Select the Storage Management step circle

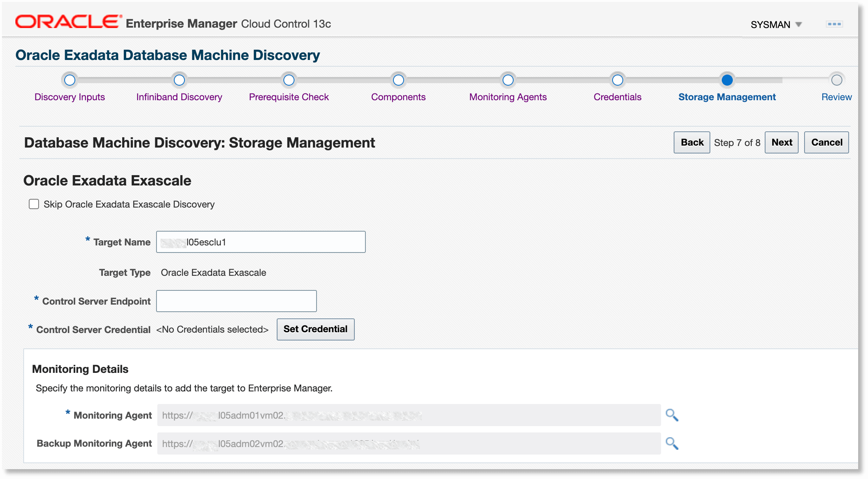pos(727,80)
